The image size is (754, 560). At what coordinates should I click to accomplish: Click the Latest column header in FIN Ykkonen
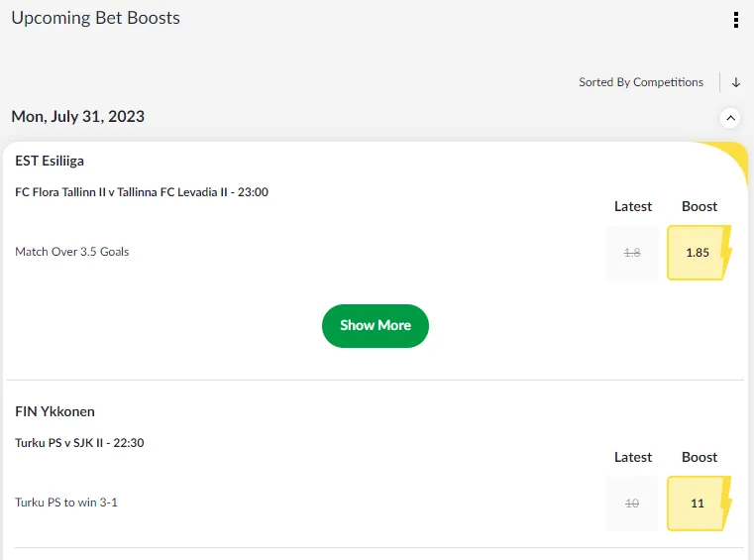point(633,457)
